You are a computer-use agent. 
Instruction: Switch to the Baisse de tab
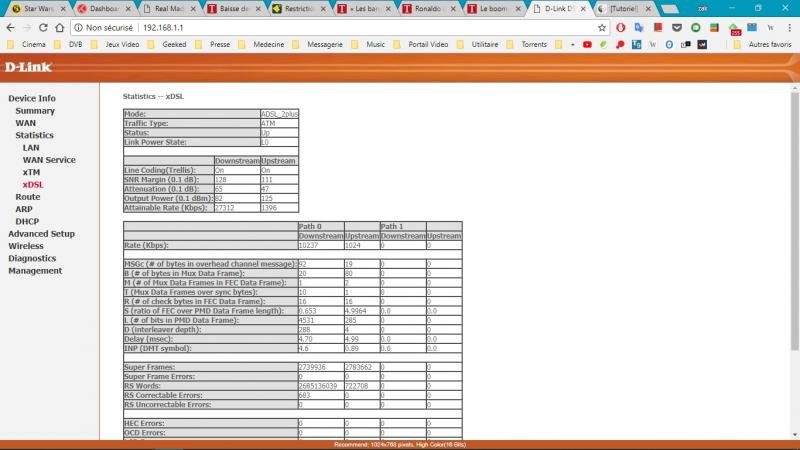point(234,9)
